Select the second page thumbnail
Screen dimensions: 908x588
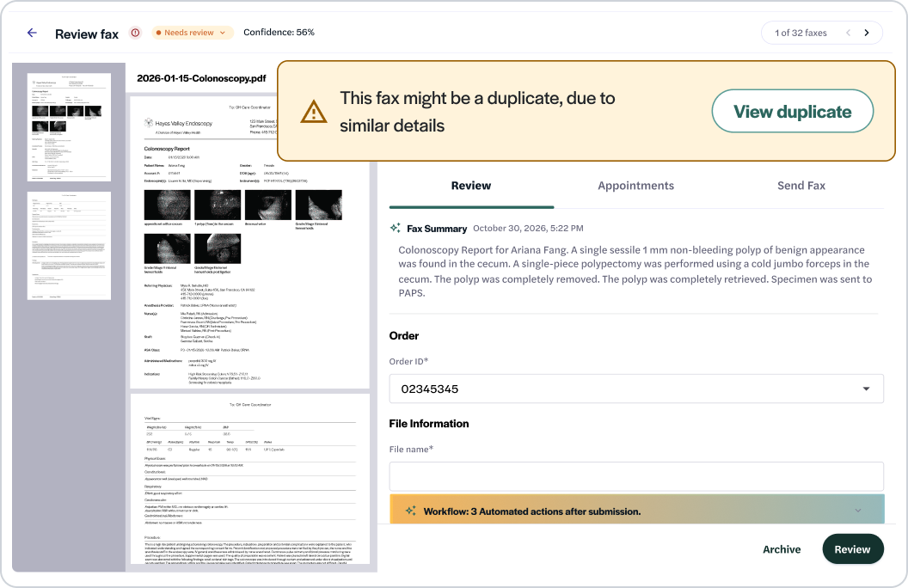click(x=69, y=246)
